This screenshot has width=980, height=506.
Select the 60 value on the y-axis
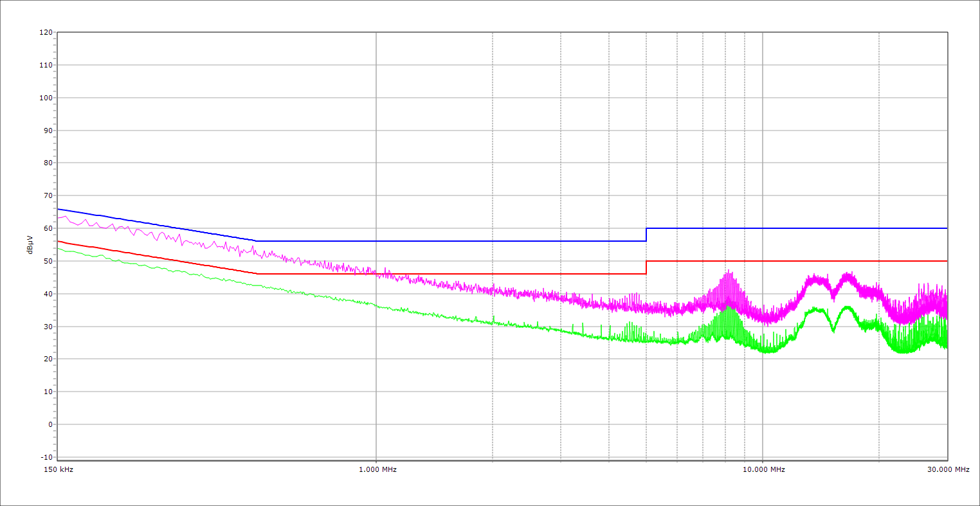(x=48, y=228)
